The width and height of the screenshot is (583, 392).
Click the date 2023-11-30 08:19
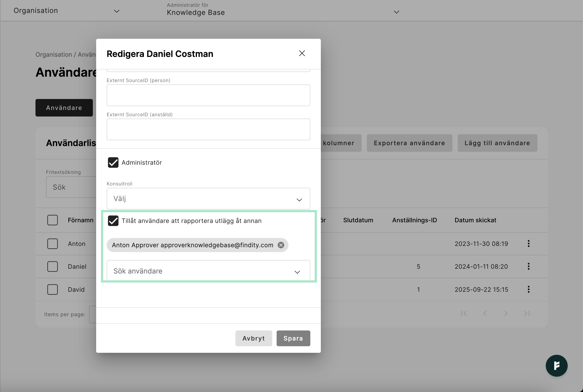pos(481,244)
